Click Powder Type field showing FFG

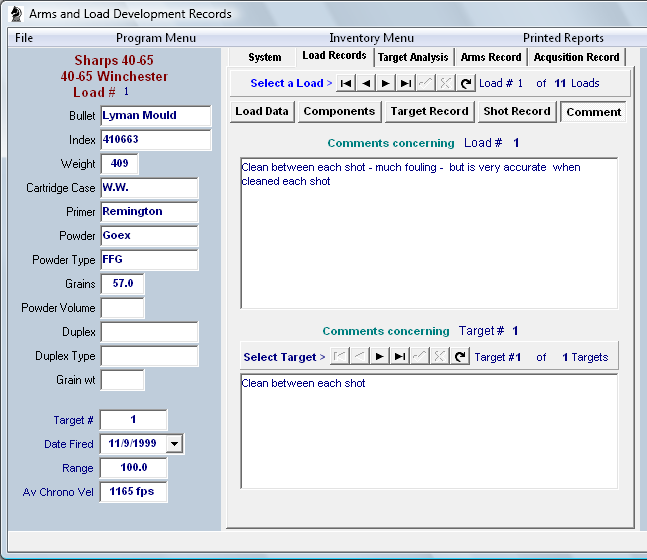coord(149,260)
